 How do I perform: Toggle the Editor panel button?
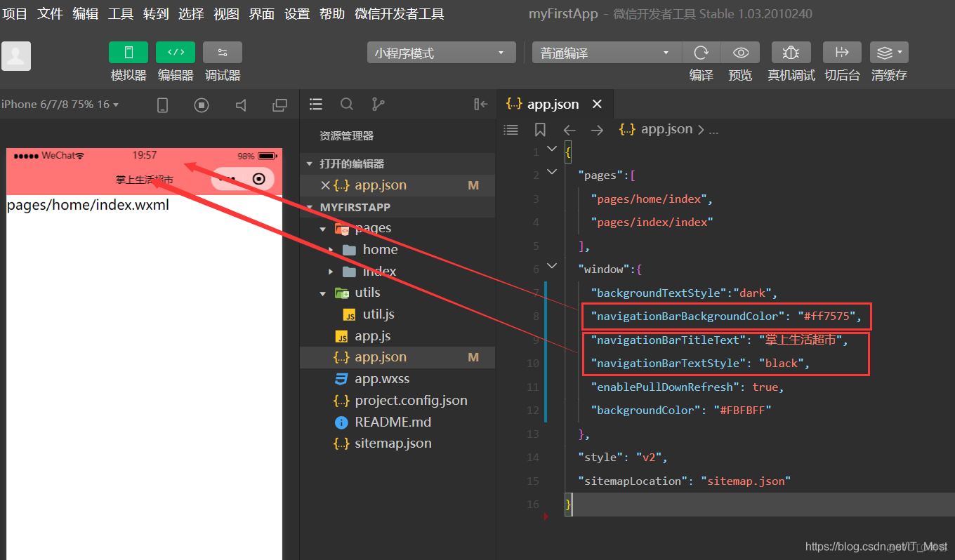pos(176,53)
